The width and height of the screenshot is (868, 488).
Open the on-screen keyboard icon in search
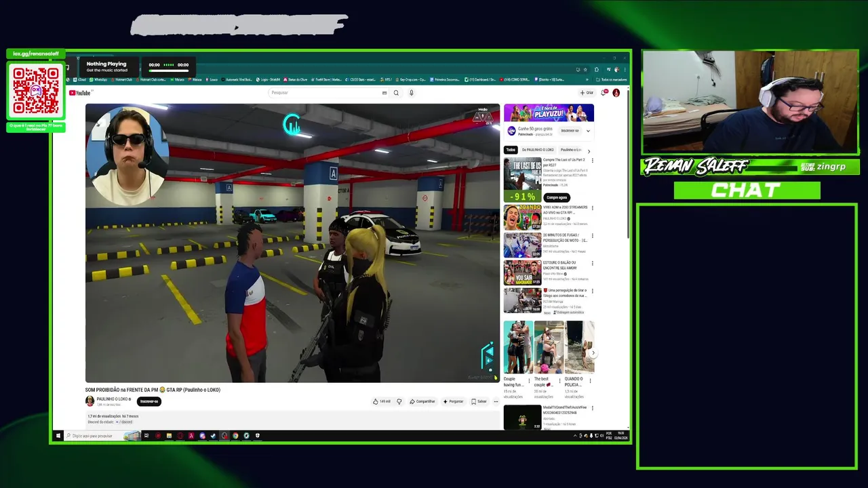(x=384, y=93)
